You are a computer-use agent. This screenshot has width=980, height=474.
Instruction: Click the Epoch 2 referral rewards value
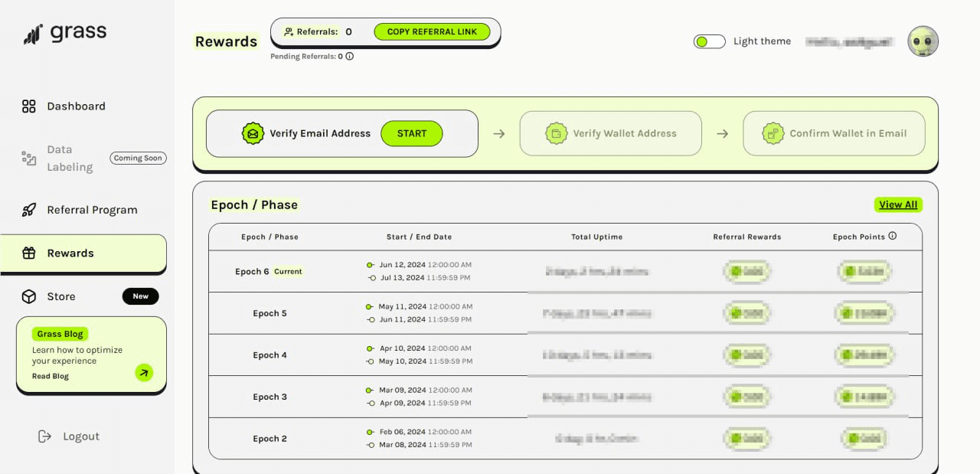coord(747,438)
